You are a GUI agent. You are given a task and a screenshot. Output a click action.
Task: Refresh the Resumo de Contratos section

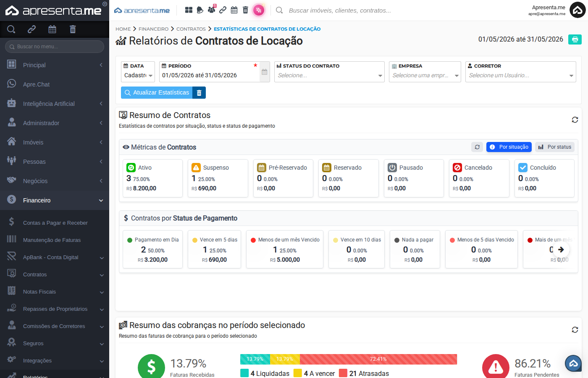tap(575, 120)
